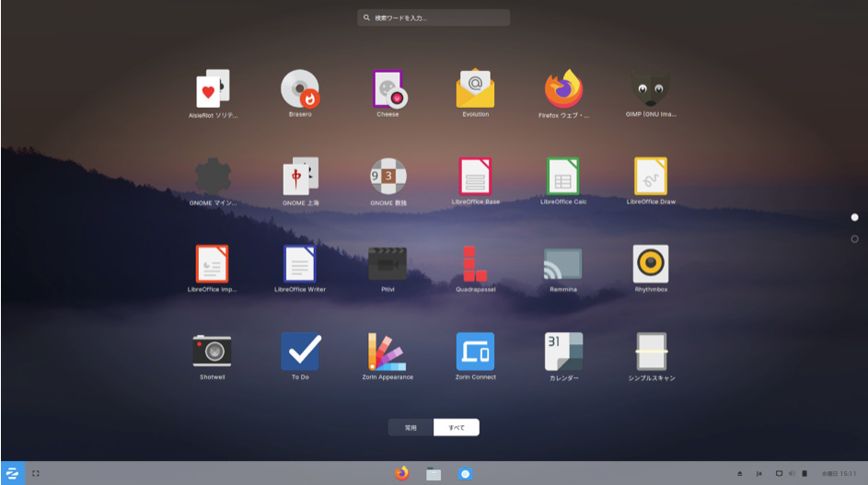The height and width of the screenshot is (485, 868).
Task: Open the Zorin menu button in taskbar
Action: pyautogui.click(x=13, y=473)
